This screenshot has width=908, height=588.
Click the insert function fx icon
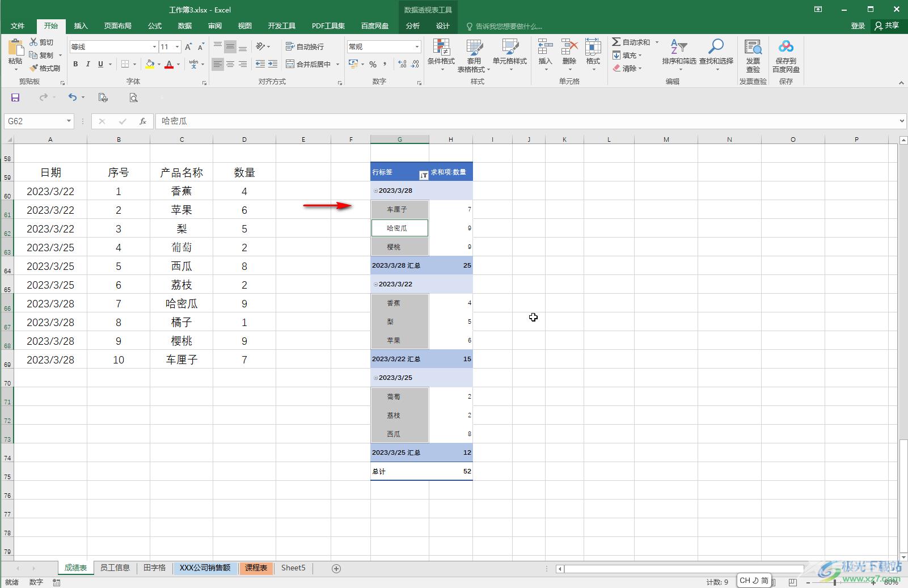pyautogui.click(x=143, y=121)
